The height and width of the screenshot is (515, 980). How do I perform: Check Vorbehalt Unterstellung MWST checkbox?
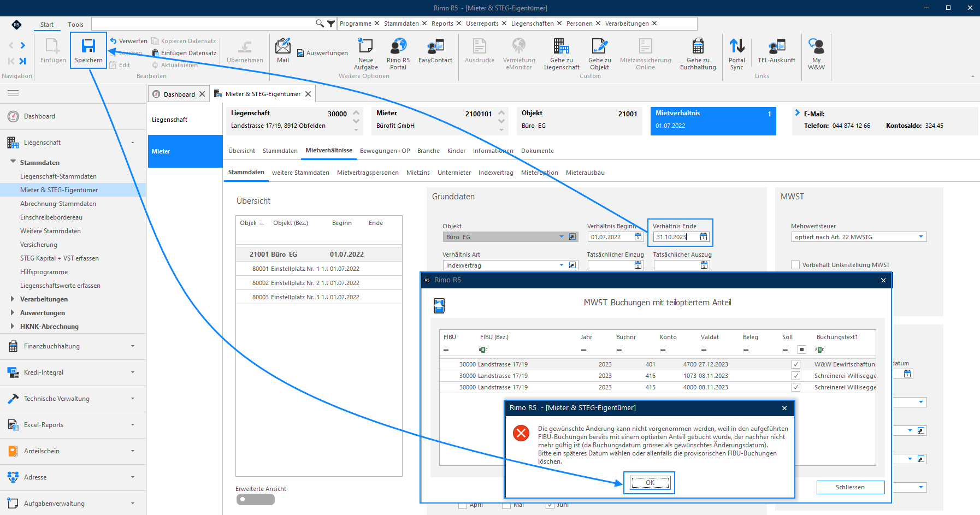coord(795,265)
